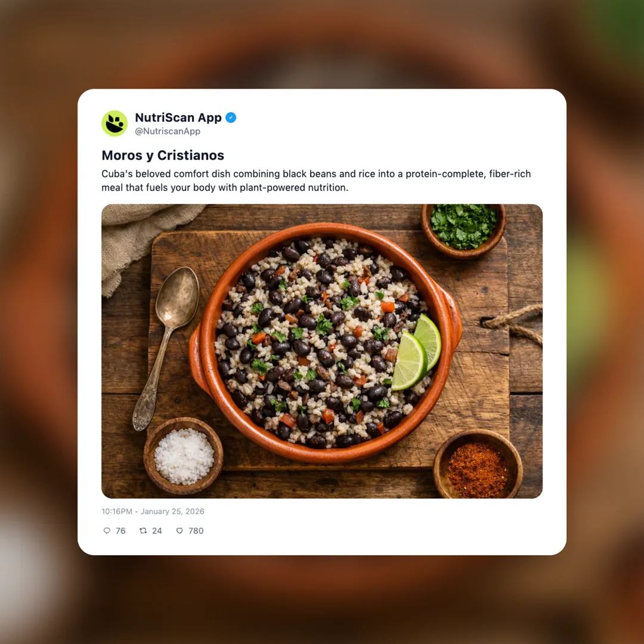Click the retweet count 24

pos(157,531)
